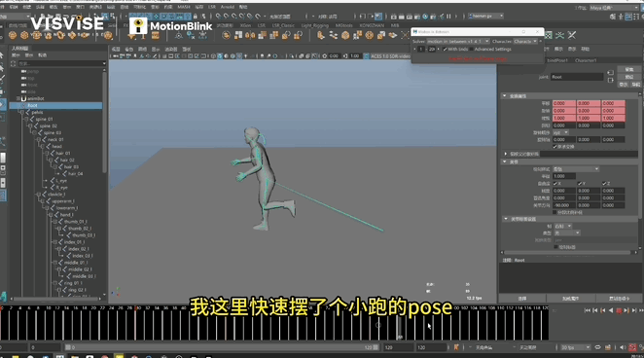Select the Select tool in the left toolbox
This screenshot has height=358, width=644.
[2, 55]
